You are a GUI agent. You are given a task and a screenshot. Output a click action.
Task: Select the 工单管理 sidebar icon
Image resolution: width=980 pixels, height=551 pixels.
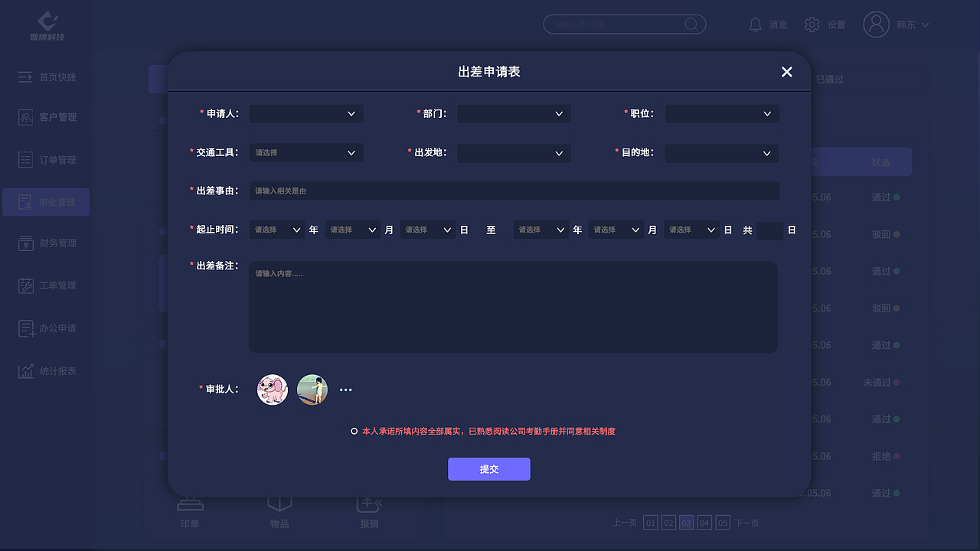click(x=25, y=285)
